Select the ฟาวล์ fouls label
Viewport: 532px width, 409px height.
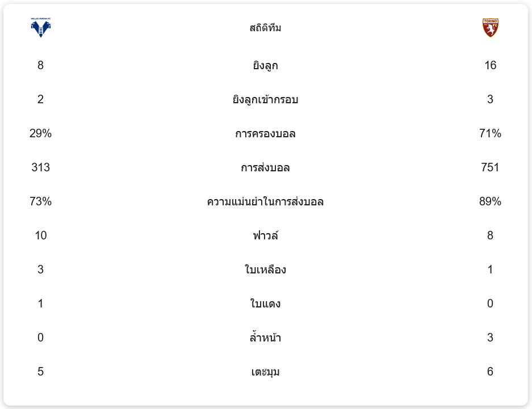[265, 235]
